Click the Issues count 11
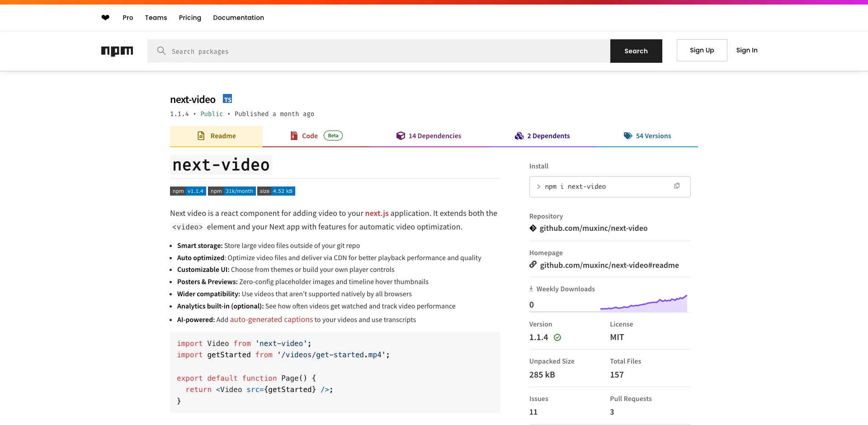This screenshot has height=425, width=868. pyautogui.click(x=533, y=412)
